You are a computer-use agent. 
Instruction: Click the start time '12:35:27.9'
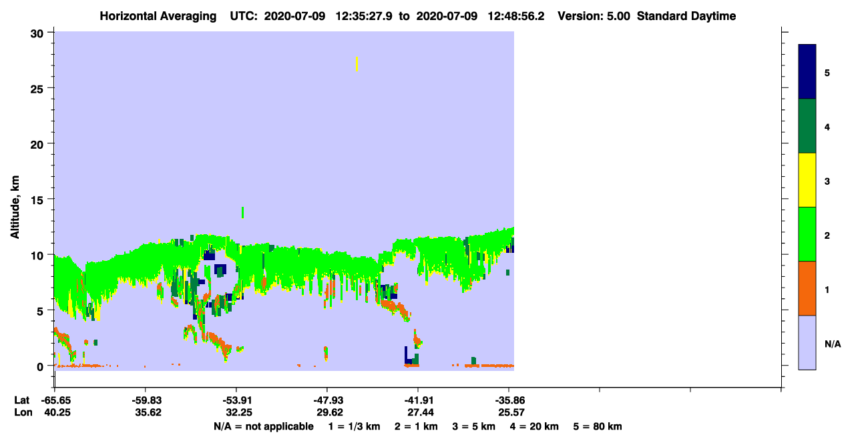364,16
